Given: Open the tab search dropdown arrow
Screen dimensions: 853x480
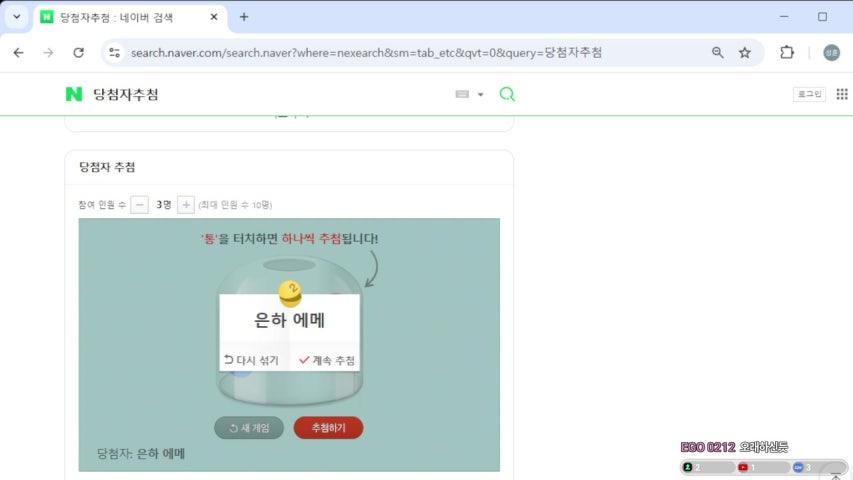Looking at the screenshot, I should [17, 17].
